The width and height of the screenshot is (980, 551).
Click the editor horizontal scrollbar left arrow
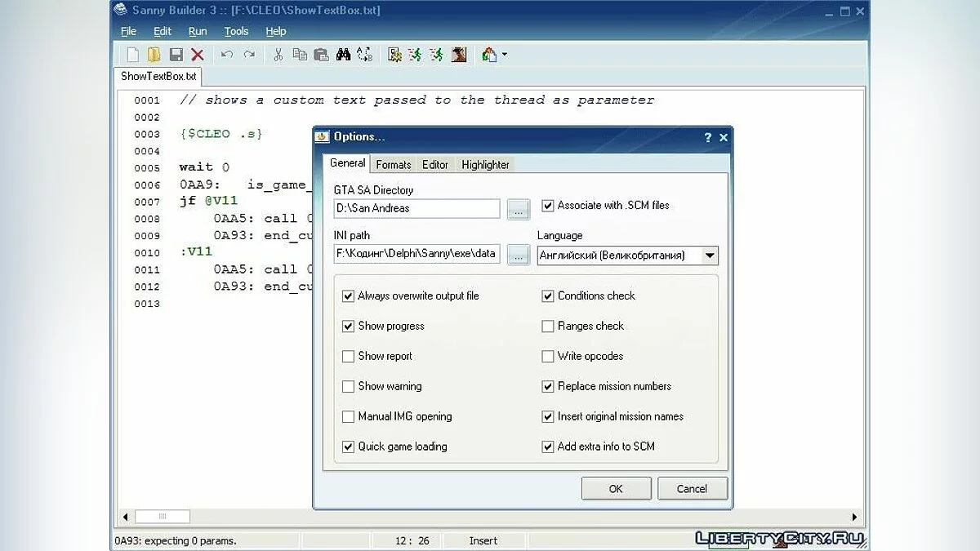click(125, 517)
